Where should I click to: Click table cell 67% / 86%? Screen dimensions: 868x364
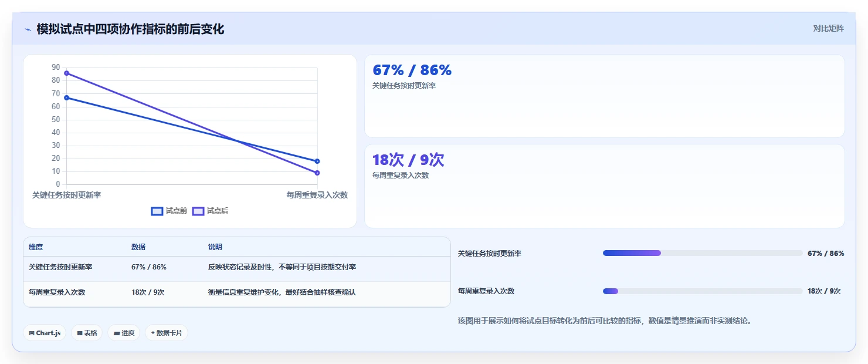(149, 267)
